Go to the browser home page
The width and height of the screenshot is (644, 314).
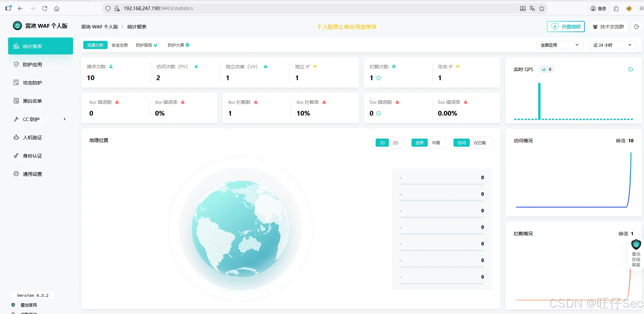click(x=57, y=8)
